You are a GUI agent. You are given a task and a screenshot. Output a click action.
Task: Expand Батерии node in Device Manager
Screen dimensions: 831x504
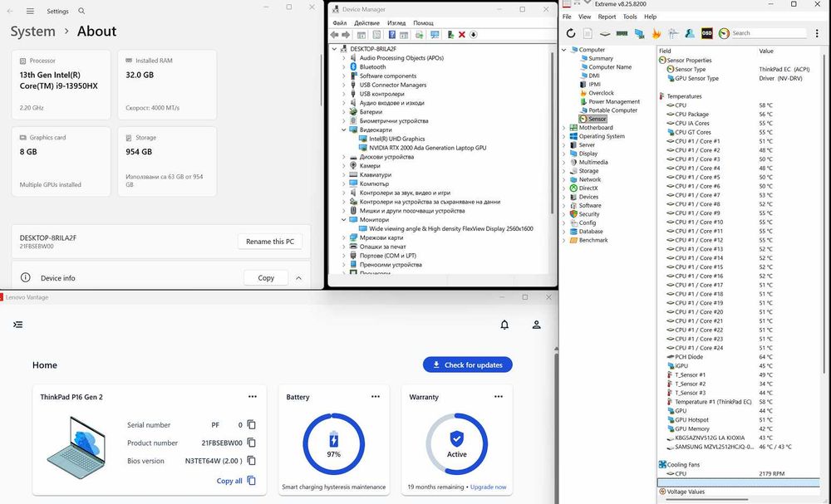click(x=343, y=112)
